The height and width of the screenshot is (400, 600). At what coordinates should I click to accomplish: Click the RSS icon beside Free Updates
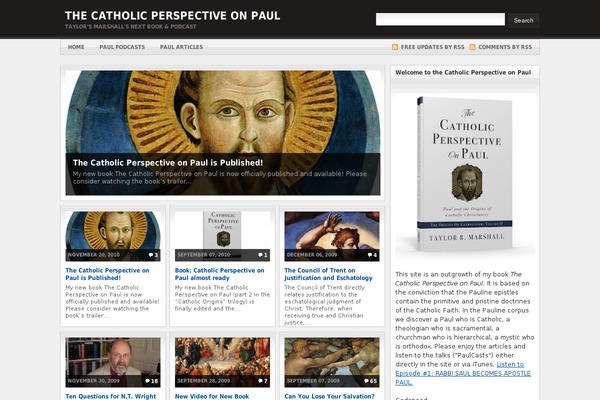(x=395, y=47)
